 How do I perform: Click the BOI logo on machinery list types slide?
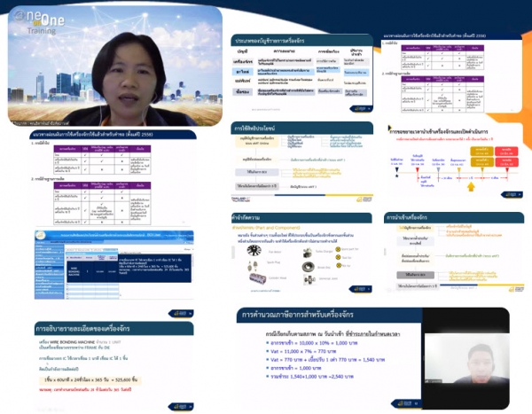coord(357,110)
